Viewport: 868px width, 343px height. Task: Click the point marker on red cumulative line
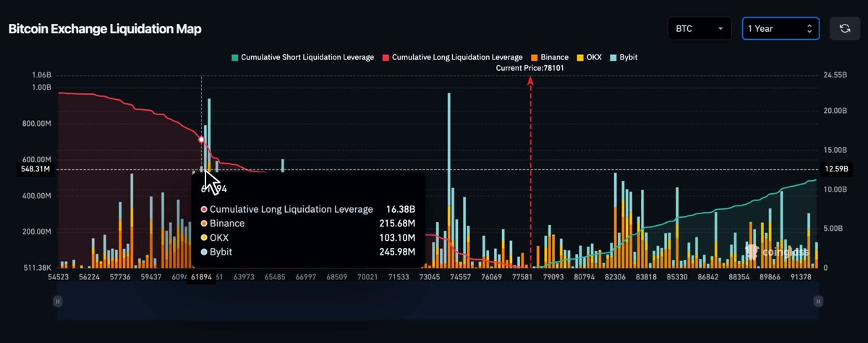point(201,139)
